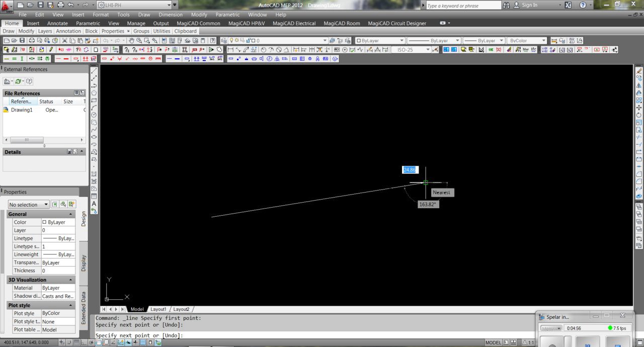Click the MODEL button in the status bar
Image resolution: width=644 pixels, height=347 pixels.
[x=493, y=342]
